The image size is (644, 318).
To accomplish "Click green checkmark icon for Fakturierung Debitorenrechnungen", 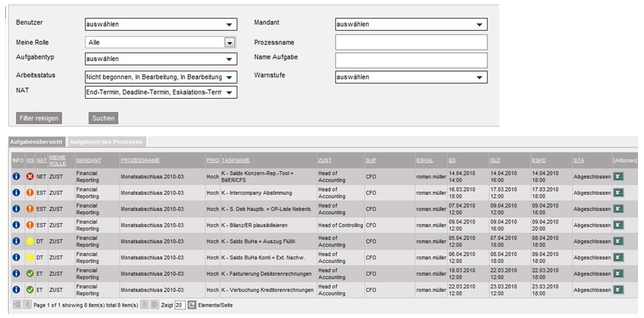I will [x=30, y=274].
